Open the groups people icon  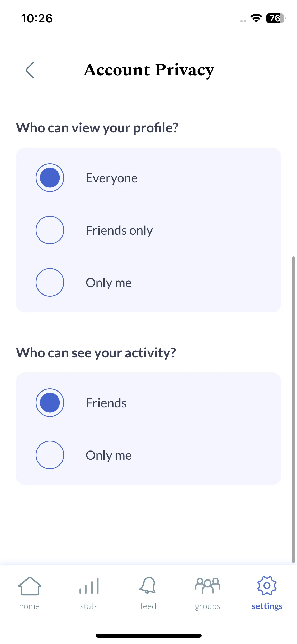(x=208, y=585)
